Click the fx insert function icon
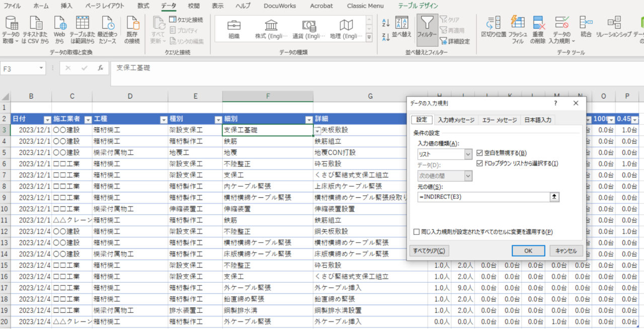 coord(100,68)
